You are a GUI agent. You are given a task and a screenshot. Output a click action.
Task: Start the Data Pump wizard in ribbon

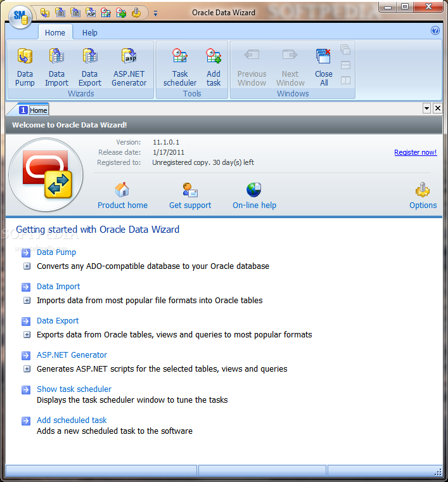point(25,67)
